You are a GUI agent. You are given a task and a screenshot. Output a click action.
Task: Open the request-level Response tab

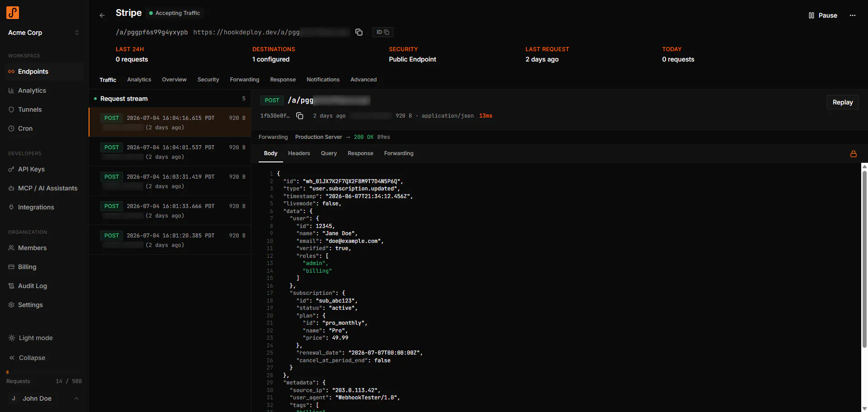(360, 153)
